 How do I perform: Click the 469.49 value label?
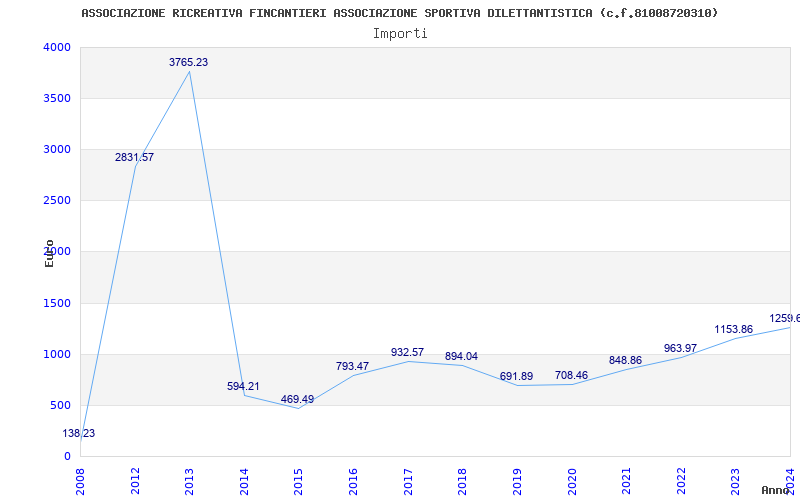click(x=297, y=399)
